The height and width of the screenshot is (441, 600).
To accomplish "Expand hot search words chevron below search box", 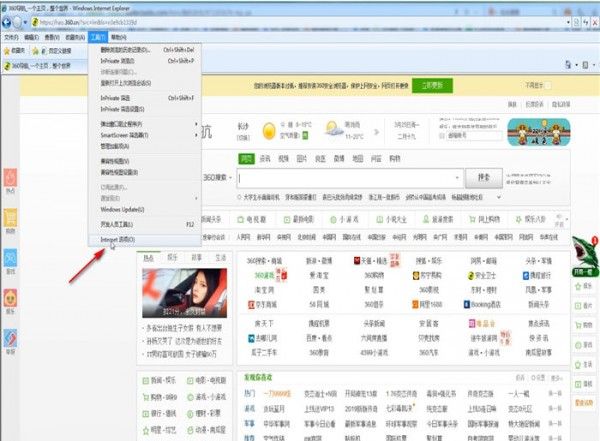I will [x=499, y=197].
